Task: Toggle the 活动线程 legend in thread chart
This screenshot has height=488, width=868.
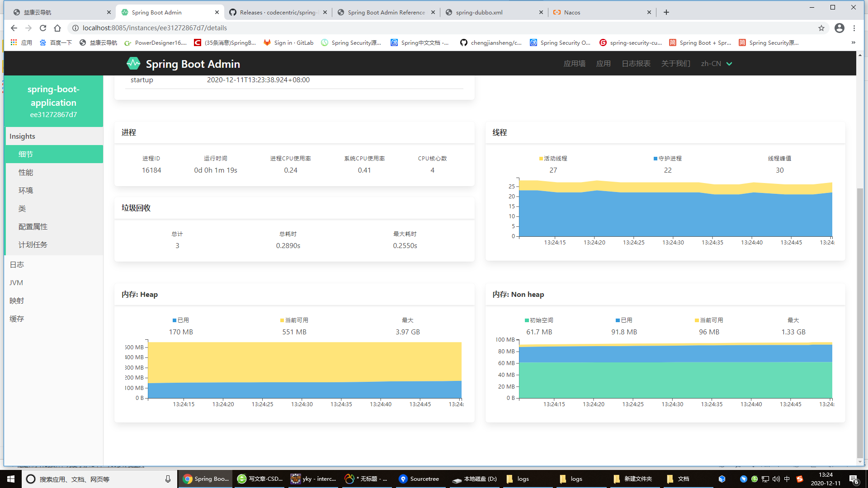Action: tap(553, 159)
